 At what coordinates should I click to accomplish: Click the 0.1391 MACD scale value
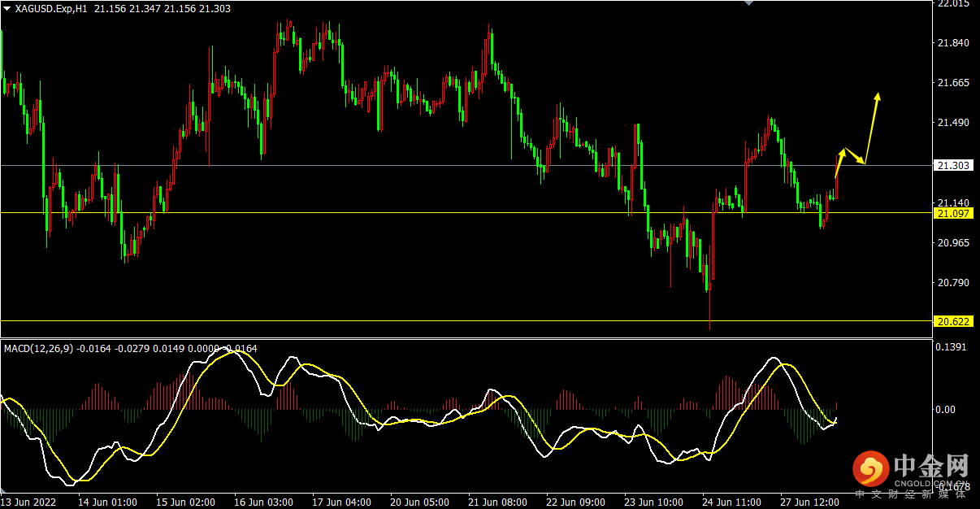coord(952,347)
